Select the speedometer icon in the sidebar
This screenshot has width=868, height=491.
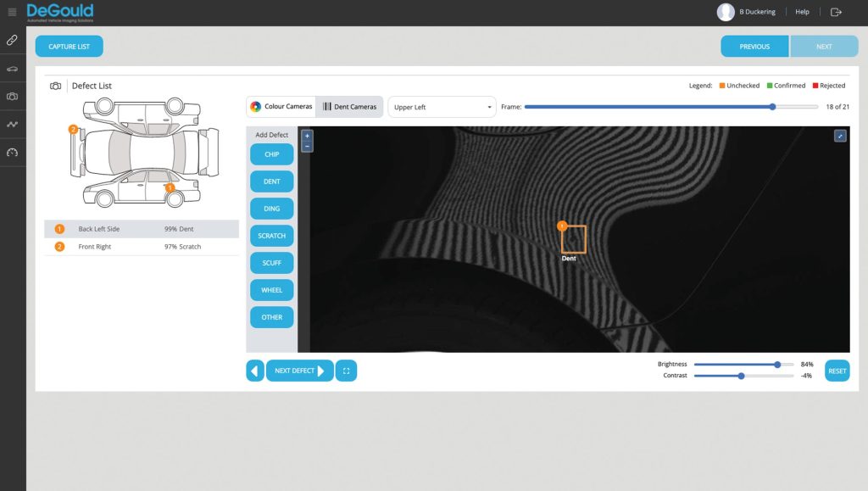coord(12,152)
